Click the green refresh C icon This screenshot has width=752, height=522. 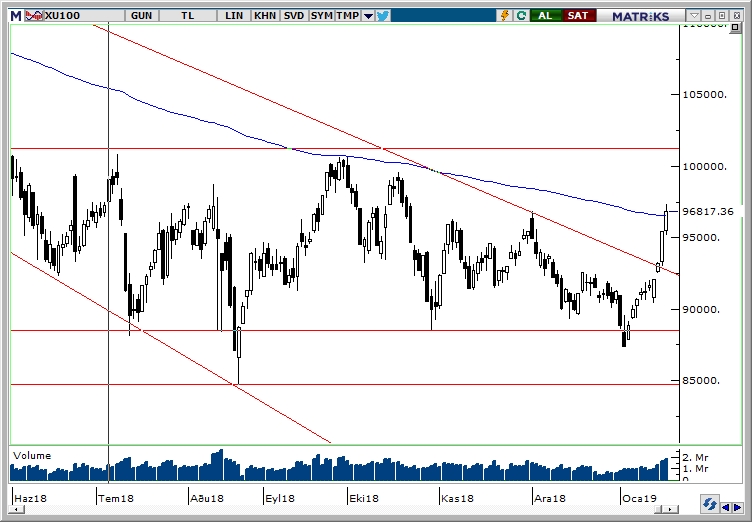point(521,16)
